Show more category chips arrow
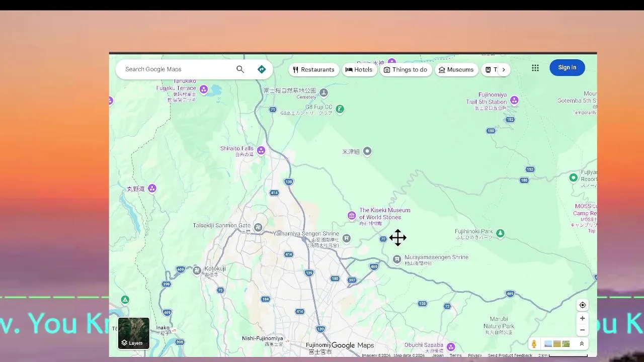 click(x=503, y=70)
